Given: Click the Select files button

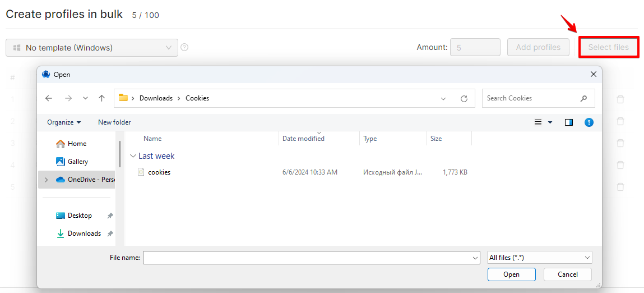Looking at the screenshot, I should click(609, 47).
